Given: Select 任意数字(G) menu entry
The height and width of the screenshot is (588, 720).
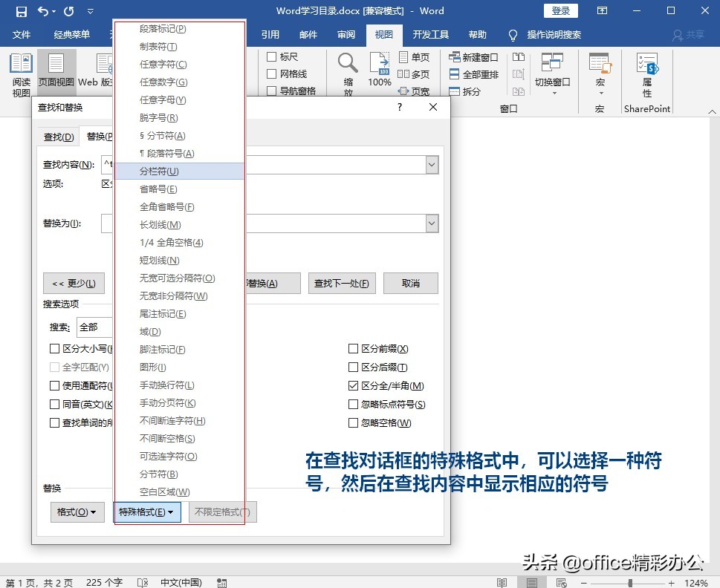Looking at the screenshot, I should click(x=179, y=82).
